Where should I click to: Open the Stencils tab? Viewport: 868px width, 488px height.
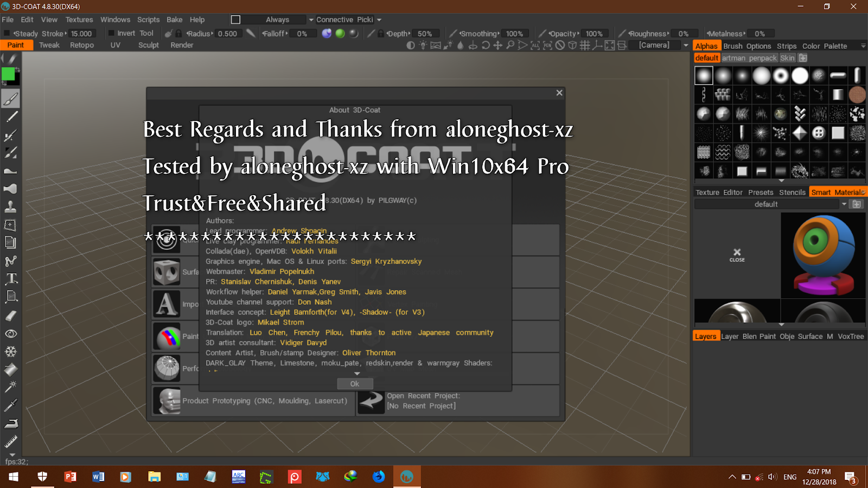click(x=792, y=192)
